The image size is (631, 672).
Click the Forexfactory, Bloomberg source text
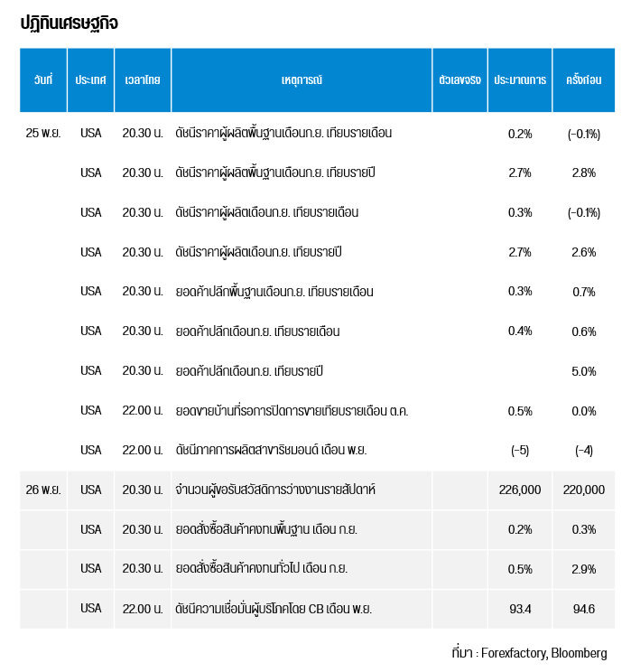543,653
